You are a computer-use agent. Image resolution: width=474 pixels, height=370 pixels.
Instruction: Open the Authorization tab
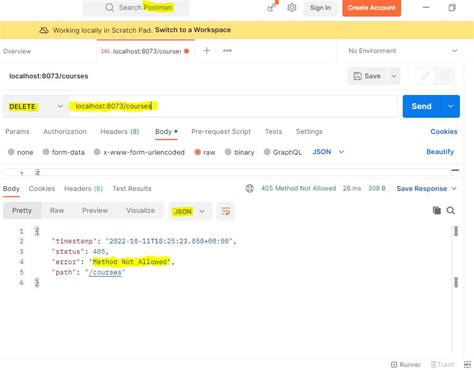[x=65, y=132]
